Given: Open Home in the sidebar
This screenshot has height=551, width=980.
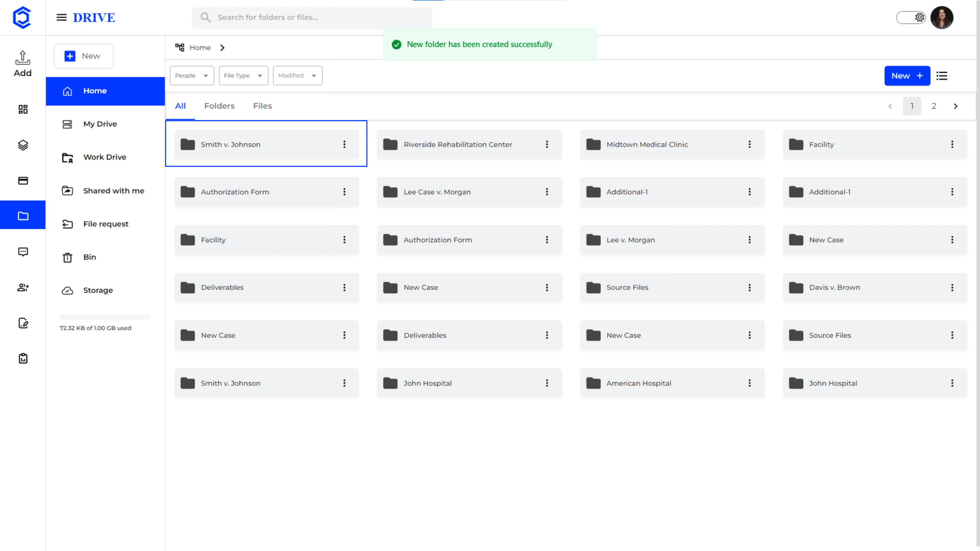Looking at the screenshot, I should tap(105, 91).
